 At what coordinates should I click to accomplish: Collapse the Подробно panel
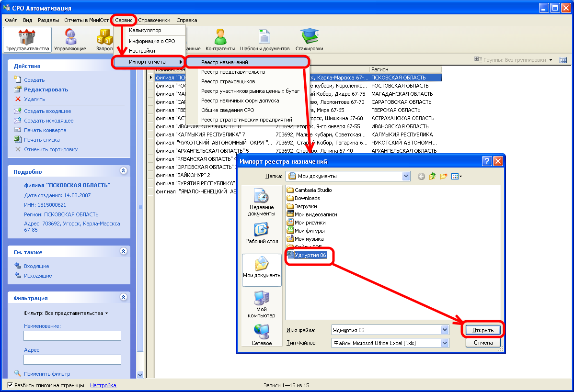(123, 171)
